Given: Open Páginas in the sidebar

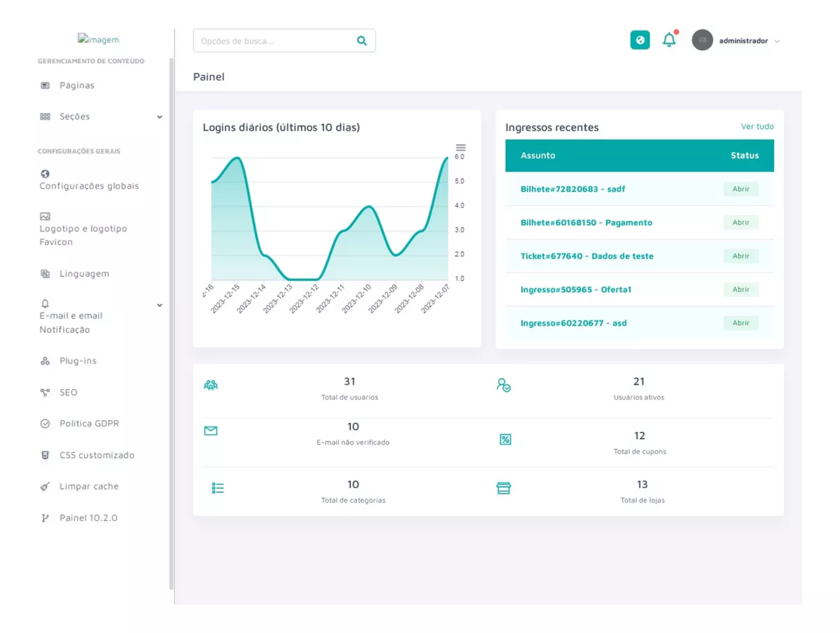Looking at the screenshot, I should [77, 86].
